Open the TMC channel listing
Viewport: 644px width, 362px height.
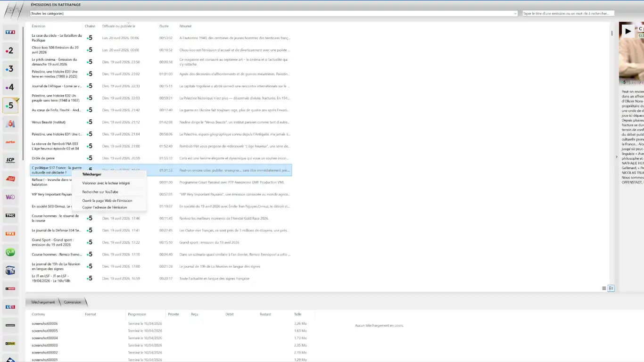[10, 215]
